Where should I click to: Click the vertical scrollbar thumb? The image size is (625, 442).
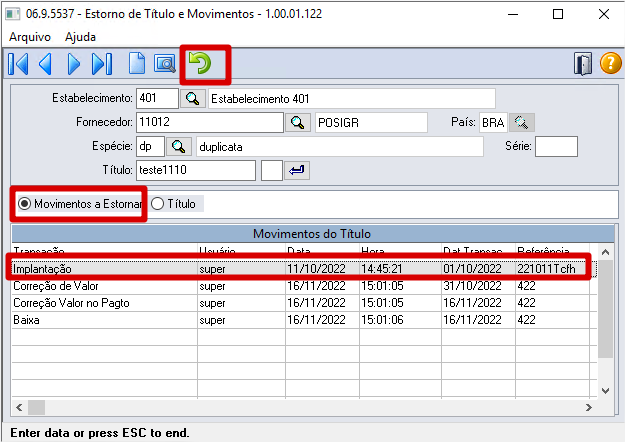point(605,309)
